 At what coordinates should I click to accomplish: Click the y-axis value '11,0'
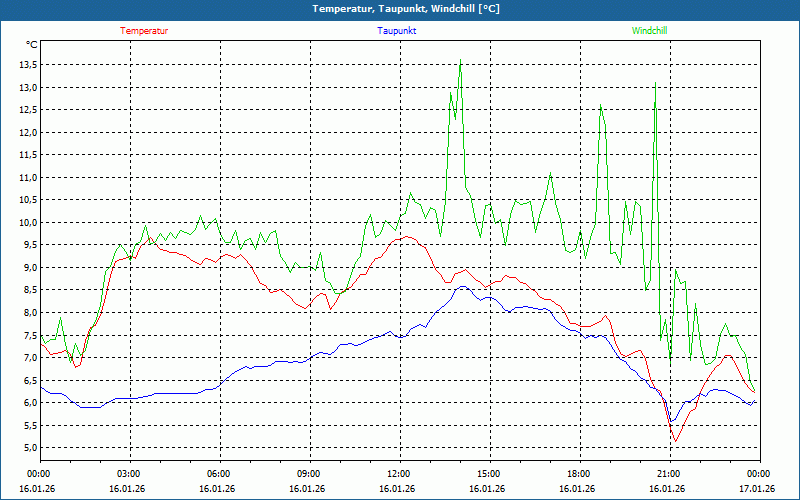point(28,178)
